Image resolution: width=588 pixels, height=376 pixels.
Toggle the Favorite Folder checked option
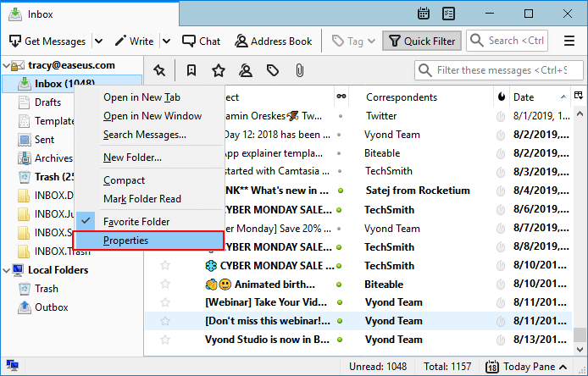pyautogui.click(x=136, y=221)
